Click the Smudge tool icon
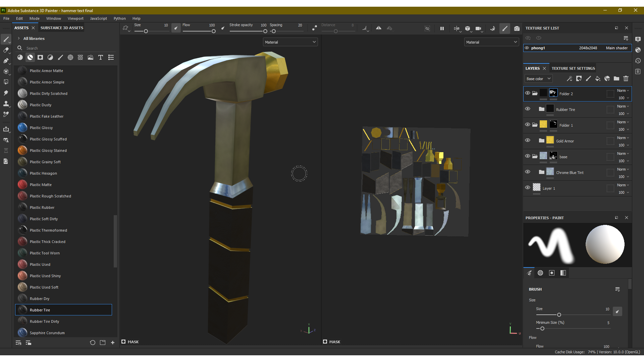The image size is (644, 362). [6, 93]
